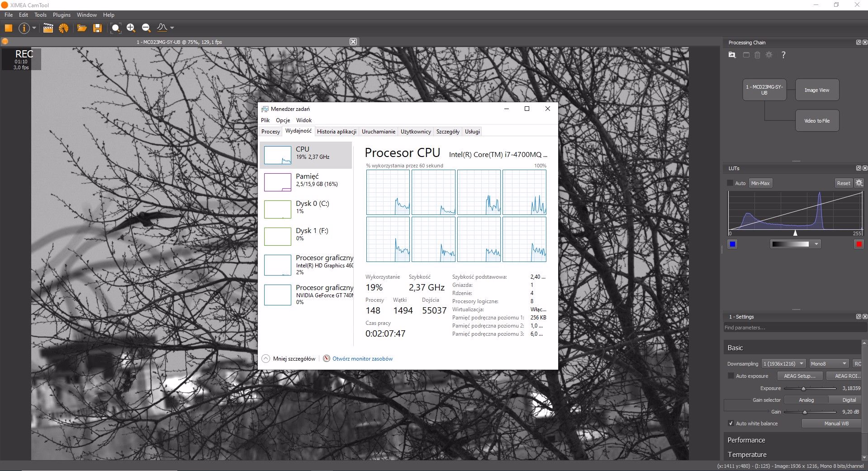868x471 pixels.
Task: Expand the grayscale gradient LUT dropdown
Action: [x=816, y=244]
